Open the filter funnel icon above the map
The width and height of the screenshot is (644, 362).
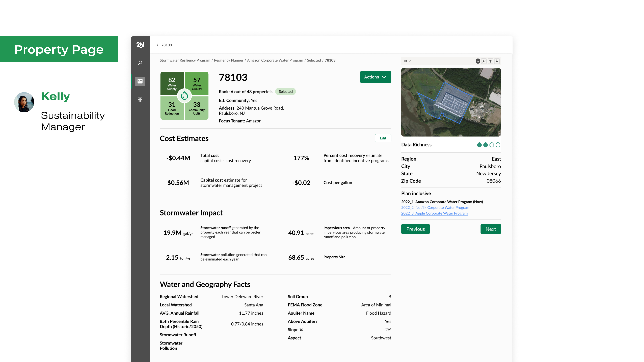click(x=491, y=61)
